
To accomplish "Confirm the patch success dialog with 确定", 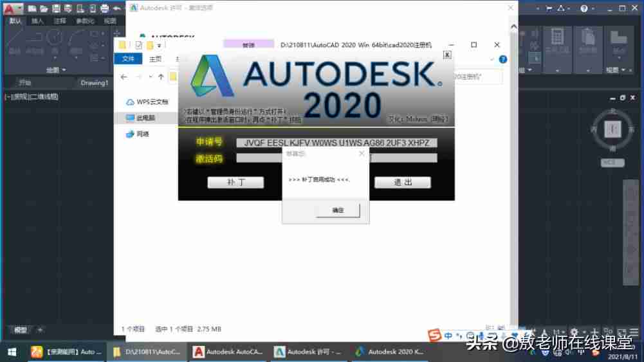I will (338, 210).
